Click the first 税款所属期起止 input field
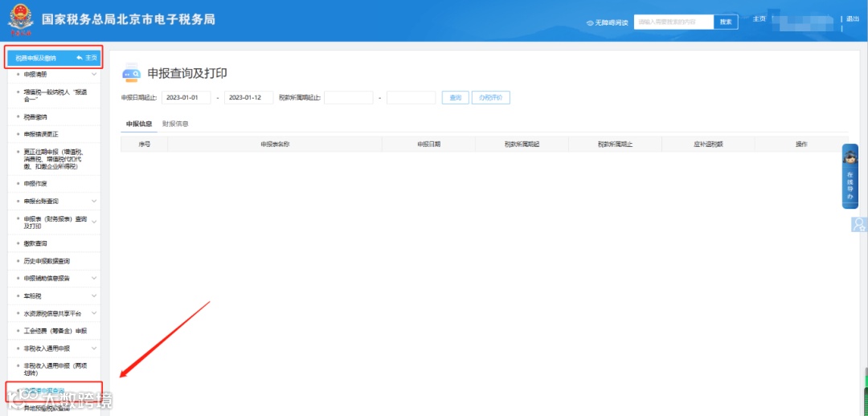 coord(349,97)
